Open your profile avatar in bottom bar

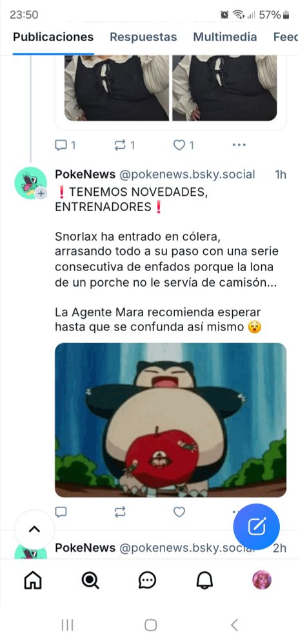262,580
